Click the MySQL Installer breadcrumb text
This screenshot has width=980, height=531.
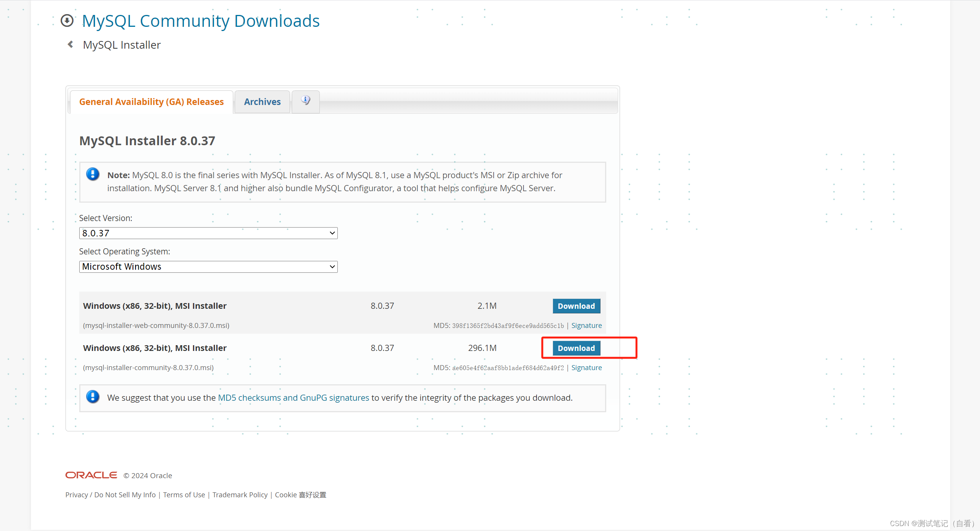[122, 45]
